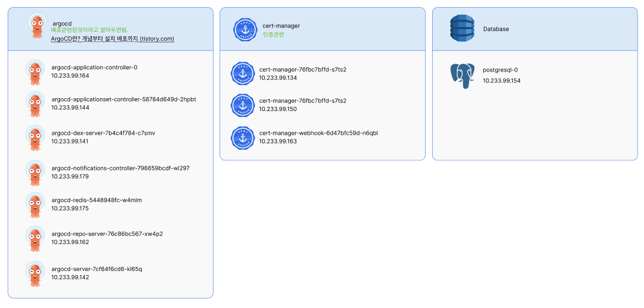Image resolution: width=644 pixels, height=308 pixels.
Task: Click green Korean note under argocd title
Action: [89, 30]
